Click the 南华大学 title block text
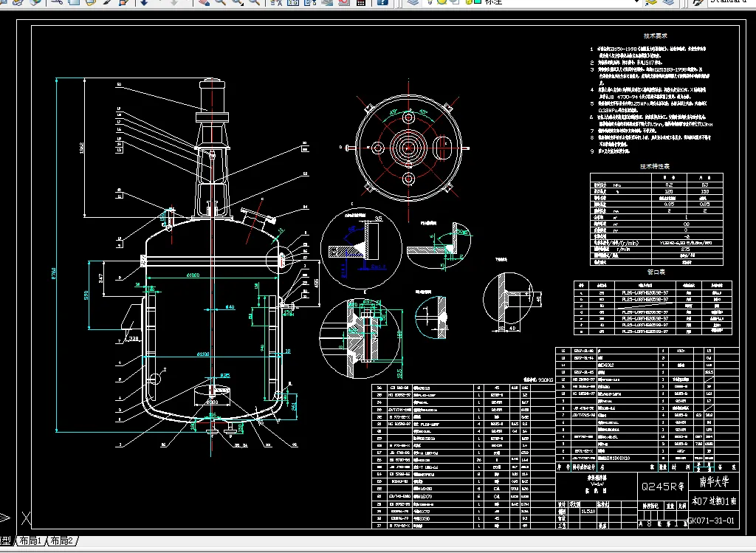Image resolution: width=756 pixels, height=553 pixels. (715, 481)
